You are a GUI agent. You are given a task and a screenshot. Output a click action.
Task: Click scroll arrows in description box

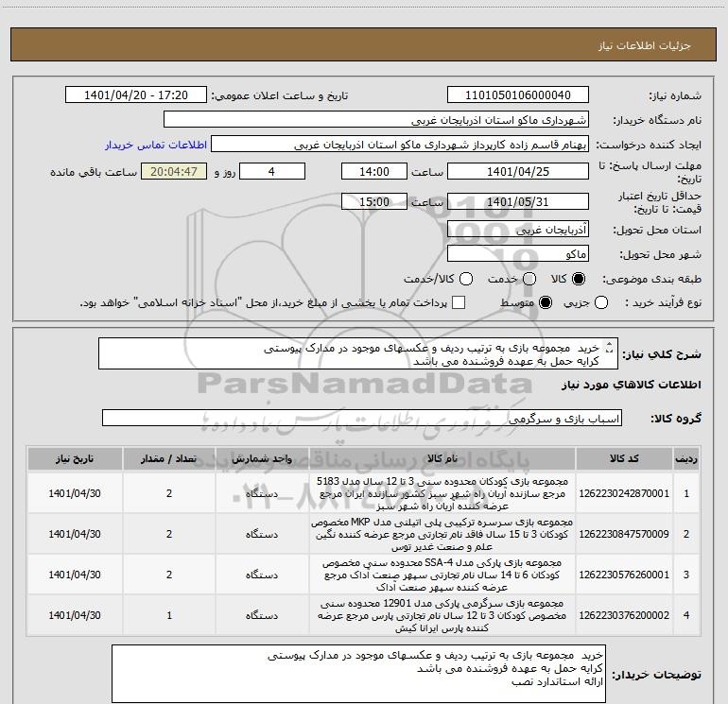pyautogui.click(x=610, y=348)
